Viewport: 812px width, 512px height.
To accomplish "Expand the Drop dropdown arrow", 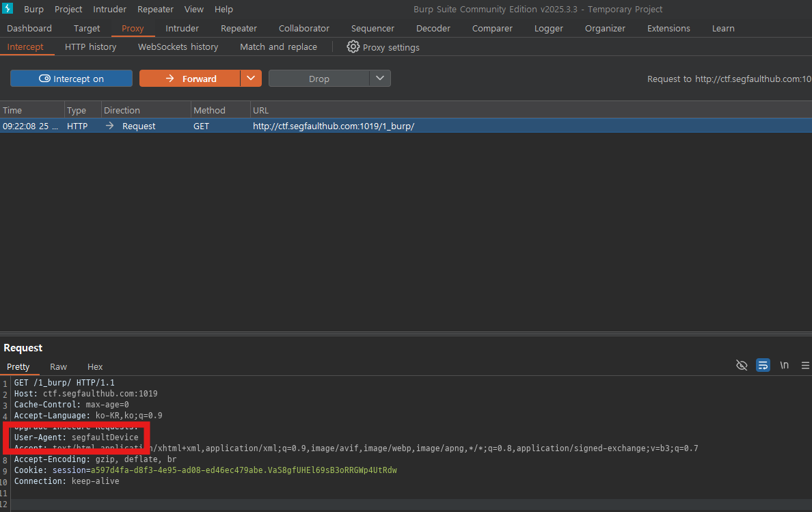I will coord(380,79).
